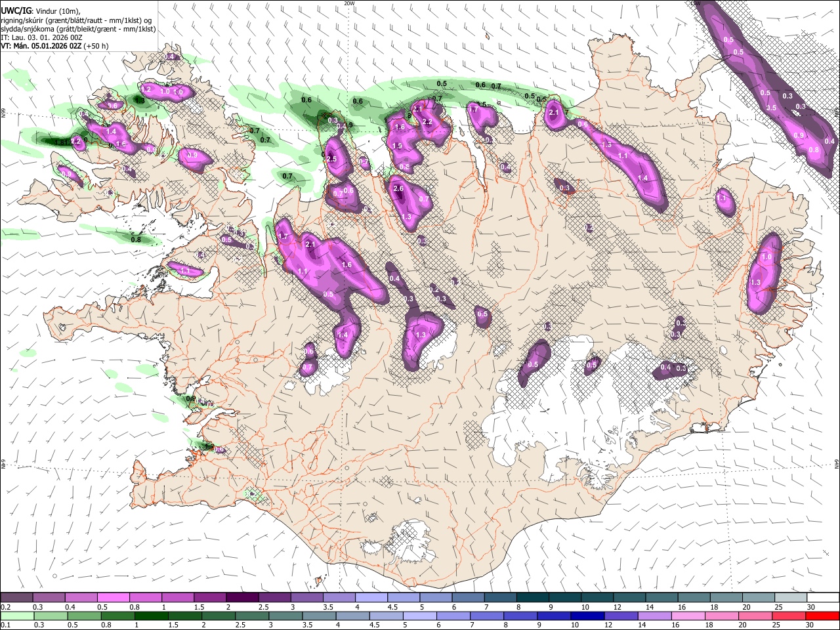This screenshot has width=840, height=630.
Task: Click the 'rigning/skúrir' legend description line
Action: point(77,20)
